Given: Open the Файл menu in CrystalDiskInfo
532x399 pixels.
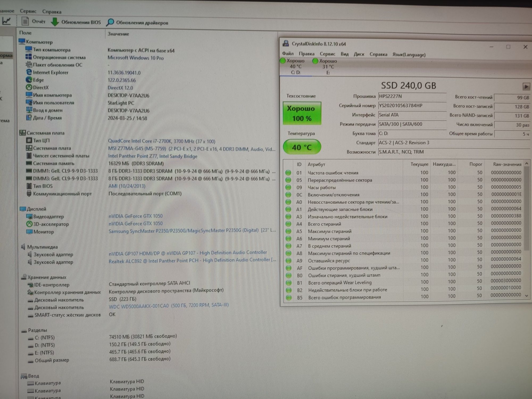Looking at the screenshot, I should click(288, 54).
